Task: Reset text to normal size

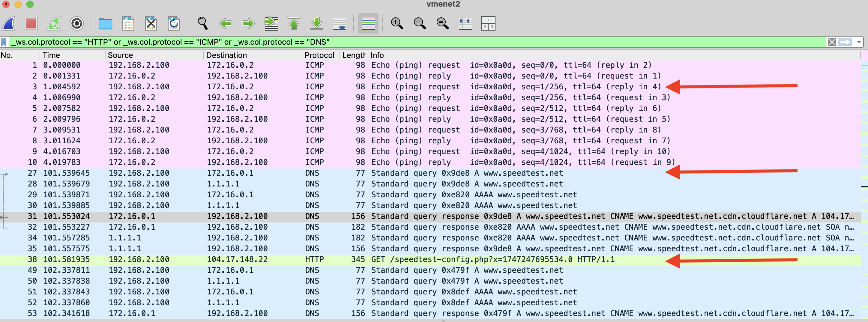Action: coord(442,24)
